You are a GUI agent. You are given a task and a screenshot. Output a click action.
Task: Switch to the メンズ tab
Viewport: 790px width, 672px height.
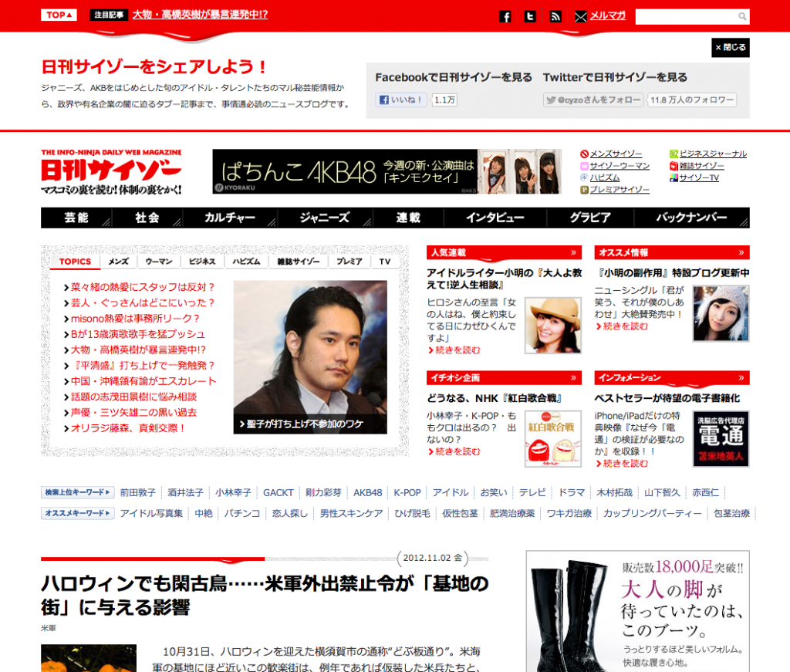click(x=118, y=262)
